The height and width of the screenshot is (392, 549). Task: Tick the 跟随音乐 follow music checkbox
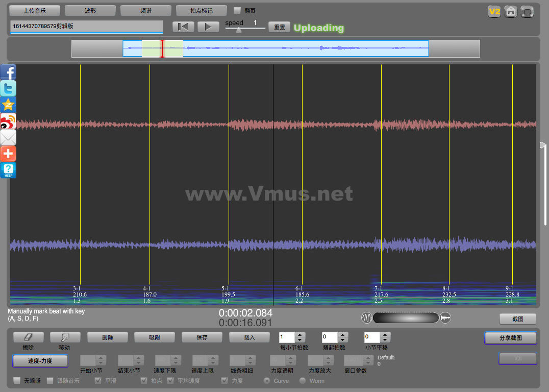(x=50, y=381)
